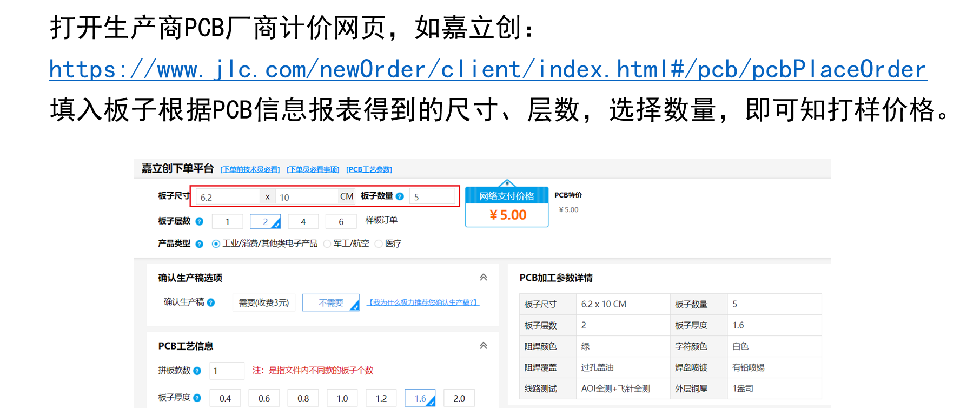Screen dimensions: 980x408
Task: Open 下单员必看事项 link
Action: (313, 169)
